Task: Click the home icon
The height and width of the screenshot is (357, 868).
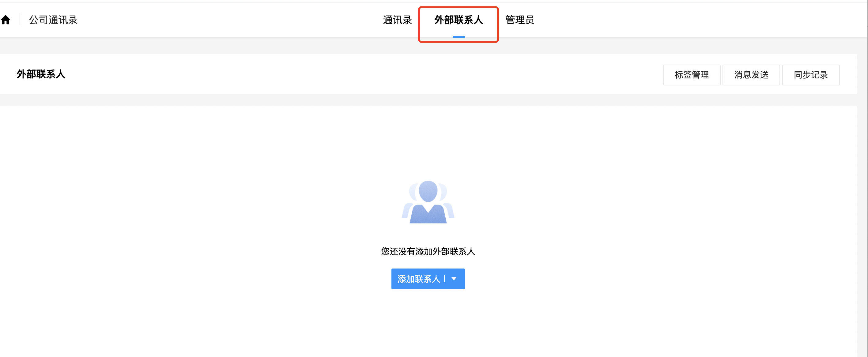Action: tap(6, 20)
